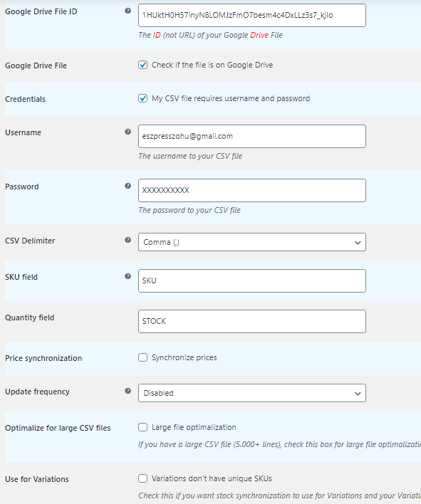Image resolution: width=421 pixels, height=504 pixels.
Task: Uncheck 'Check if the file is on Google Drive'
Action: (142, 65)
